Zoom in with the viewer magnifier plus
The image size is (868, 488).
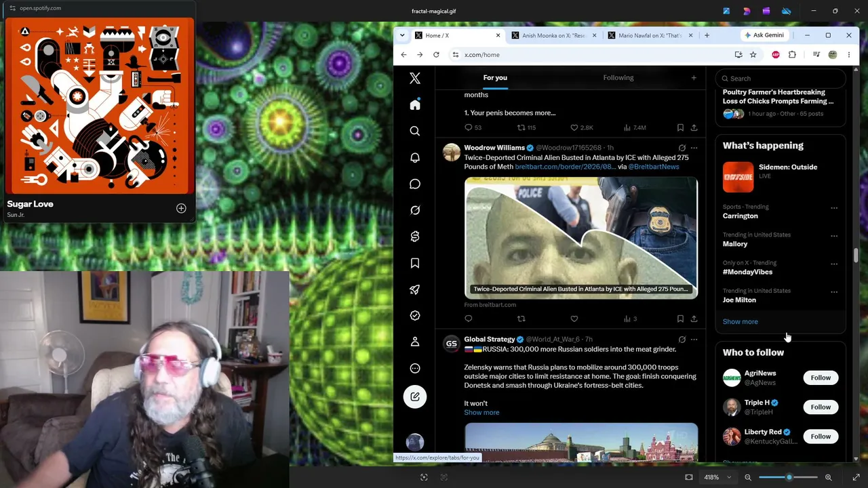[828, 477]
